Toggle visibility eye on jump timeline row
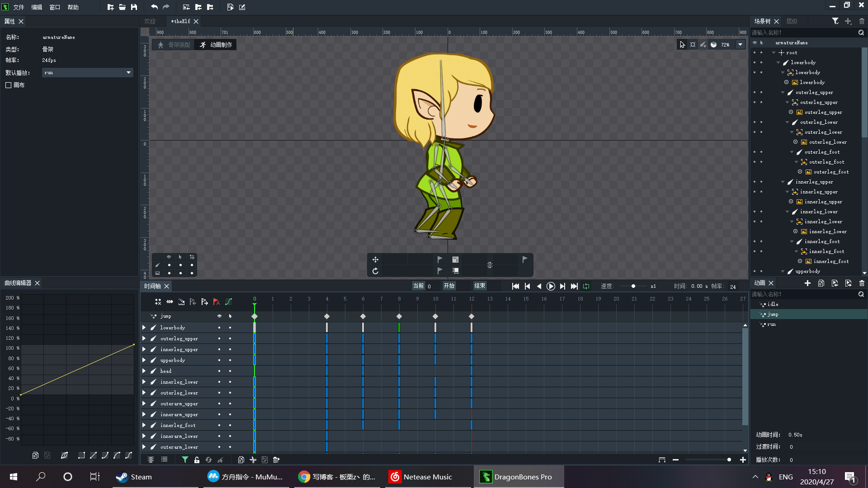This screenshot has height=488, width=868. [x=219, y=316]
